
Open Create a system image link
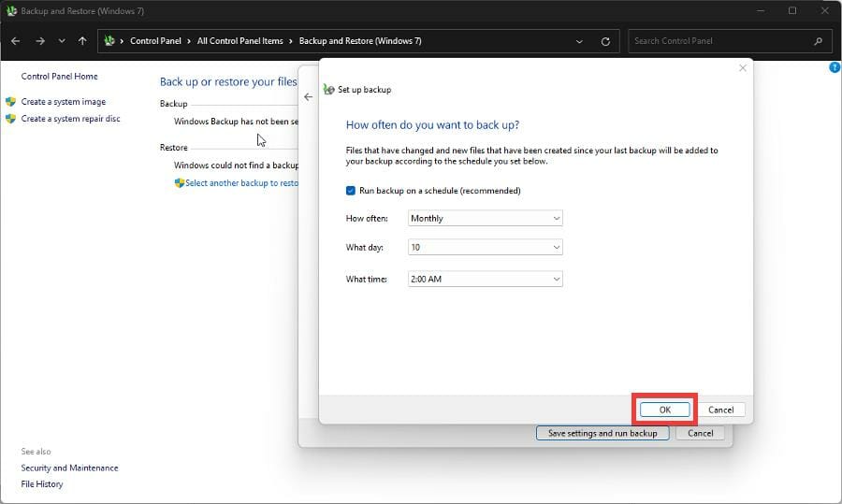pos(63,102)
